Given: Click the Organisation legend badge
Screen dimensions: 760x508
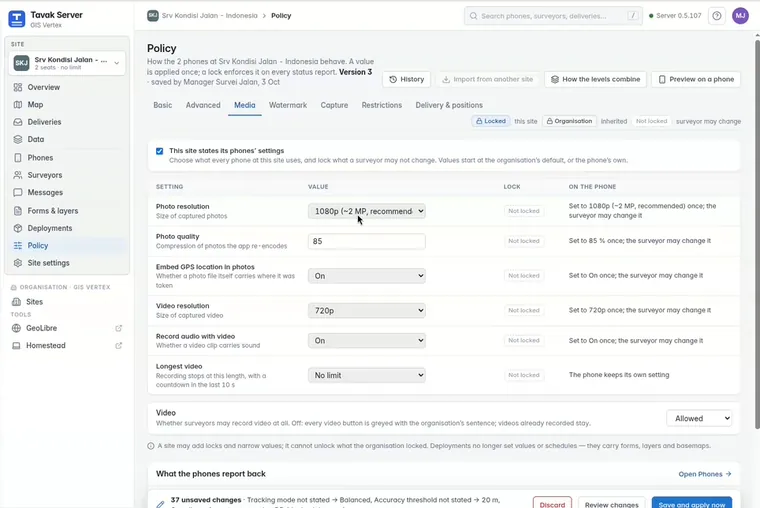Looking at the screenshot, I should (x=569, y=121).
